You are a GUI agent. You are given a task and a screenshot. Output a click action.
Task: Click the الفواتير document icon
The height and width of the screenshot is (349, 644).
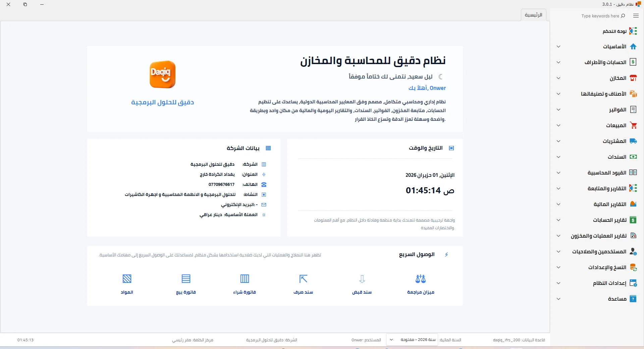coord(633,109)
